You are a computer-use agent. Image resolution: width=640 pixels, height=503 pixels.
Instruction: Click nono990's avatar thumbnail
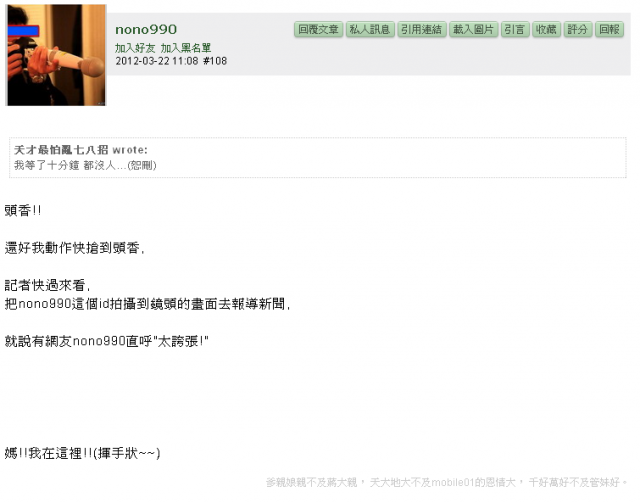pos(56,55)
